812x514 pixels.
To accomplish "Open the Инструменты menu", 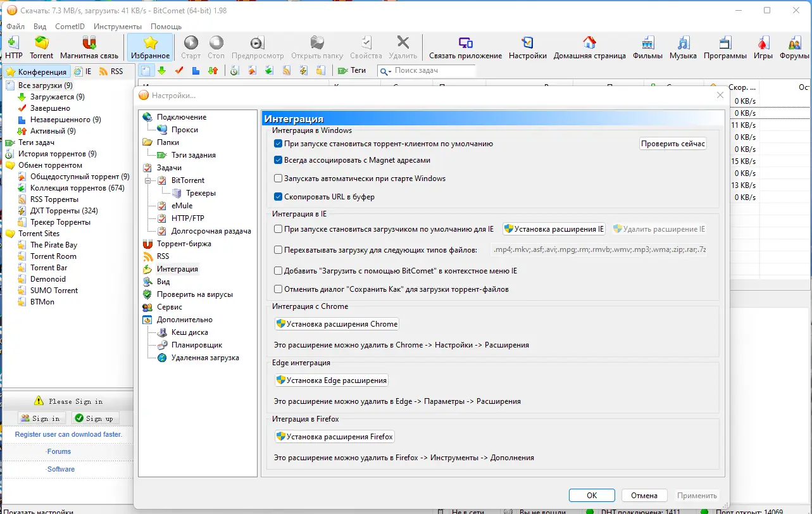I will [x=118, y=27].
